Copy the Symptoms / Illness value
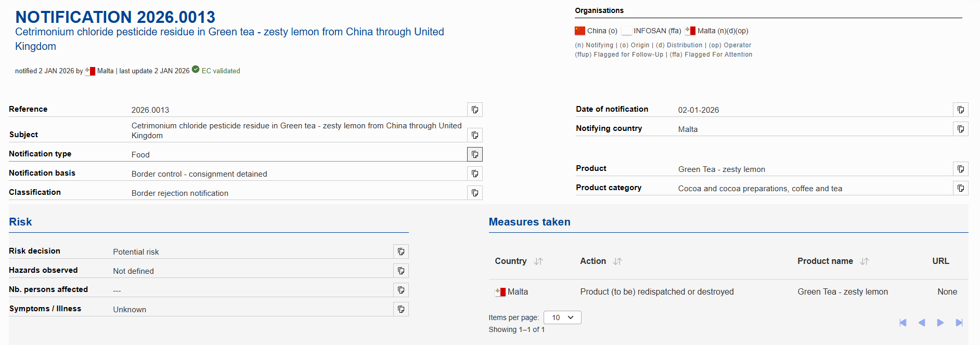The width and height of the screenshot is (980, 345). pyautogui.click(x=401, y=309)
